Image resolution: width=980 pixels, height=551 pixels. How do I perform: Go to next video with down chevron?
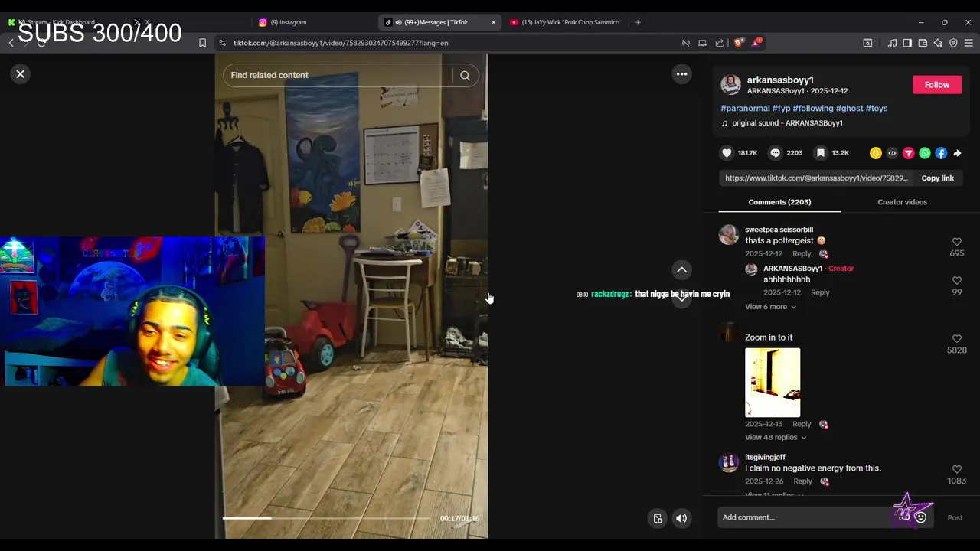pos(681,299)
